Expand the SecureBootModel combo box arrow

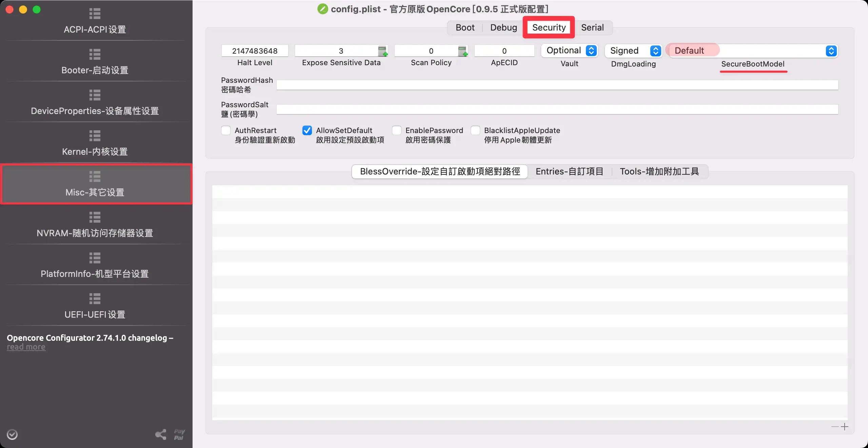coord(831,51)
